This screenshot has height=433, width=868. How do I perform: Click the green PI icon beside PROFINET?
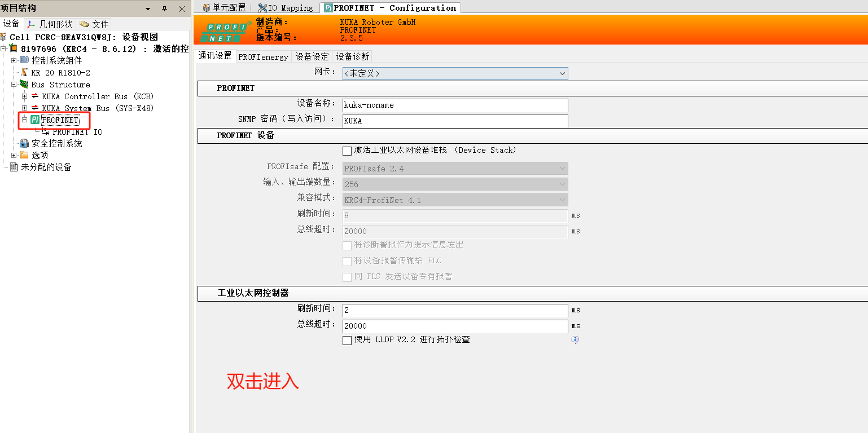click(x=35, y=120)
